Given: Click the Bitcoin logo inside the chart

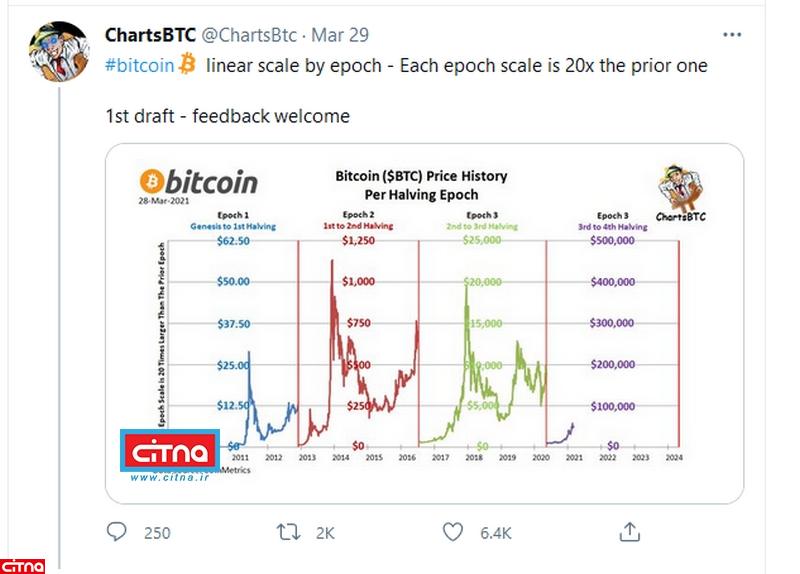Looking at the screenshot, I should click(199, 182).
